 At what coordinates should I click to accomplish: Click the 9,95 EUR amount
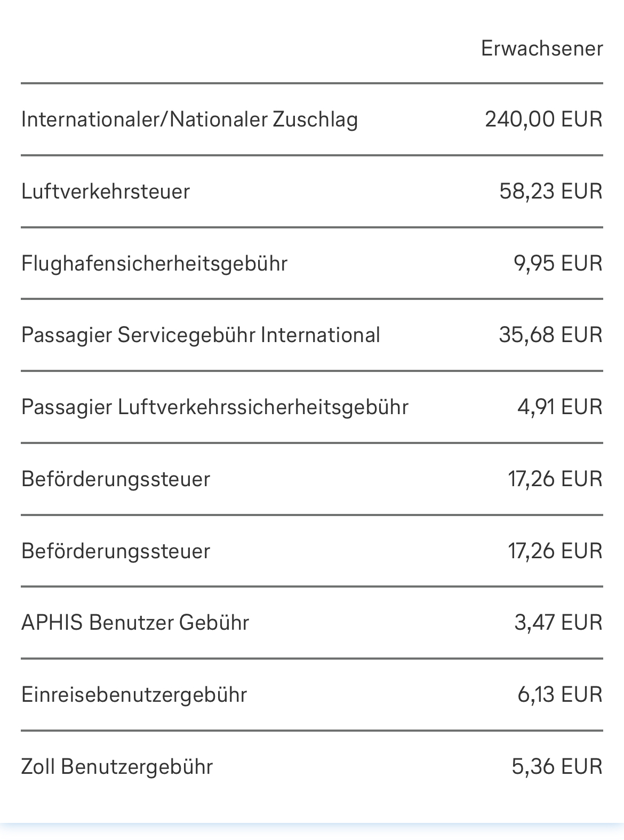(558, 263)
